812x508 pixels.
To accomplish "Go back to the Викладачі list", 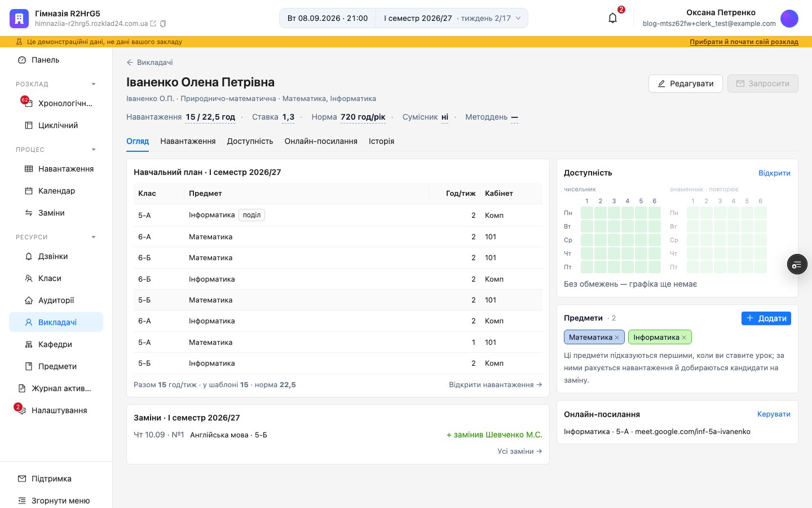I will point(149,63).
